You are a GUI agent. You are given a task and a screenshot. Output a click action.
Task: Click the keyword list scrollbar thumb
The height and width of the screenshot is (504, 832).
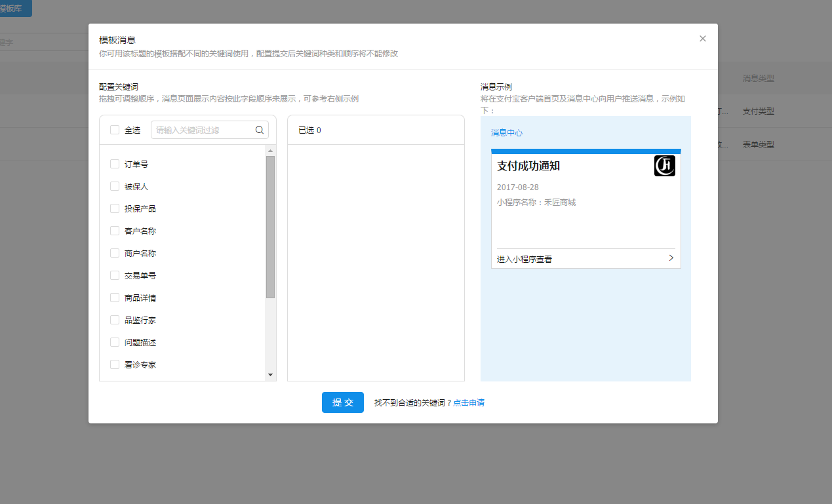270,227
